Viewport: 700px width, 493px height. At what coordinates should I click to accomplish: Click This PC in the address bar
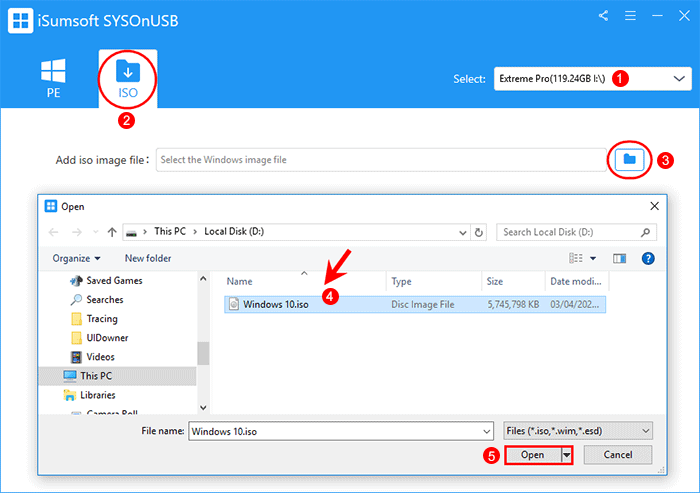coord(170,231)
